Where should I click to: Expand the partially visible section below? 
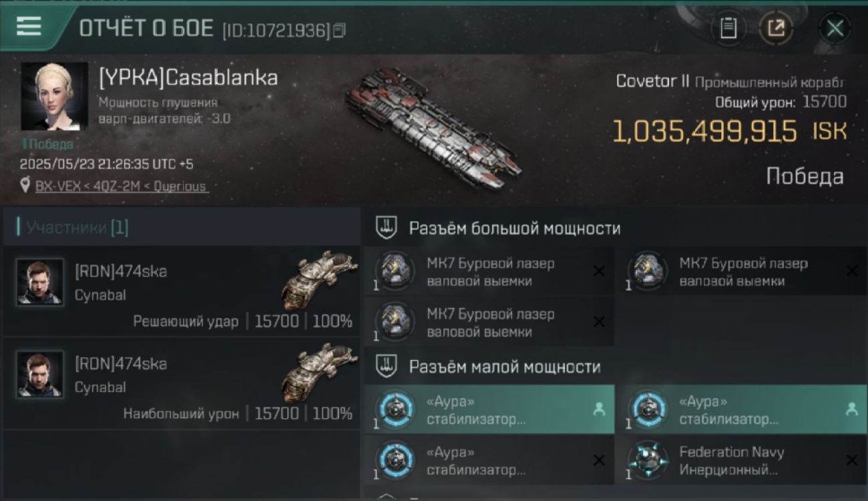387,496
